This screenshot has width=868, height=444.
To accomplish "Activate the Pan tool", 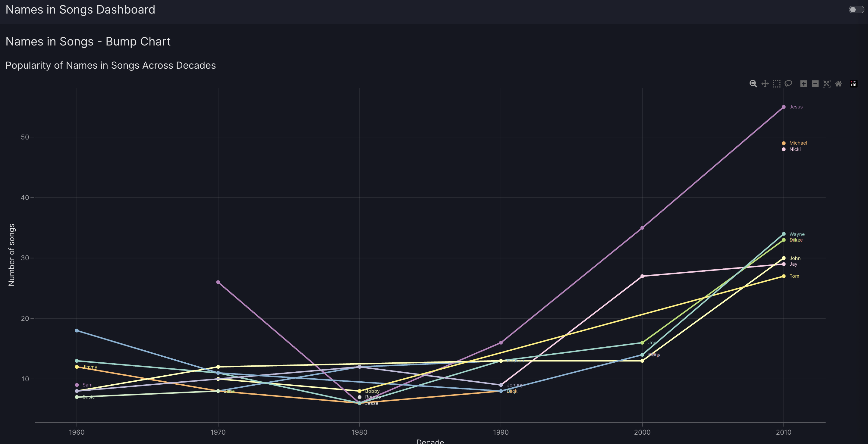I will pos(765,83).
